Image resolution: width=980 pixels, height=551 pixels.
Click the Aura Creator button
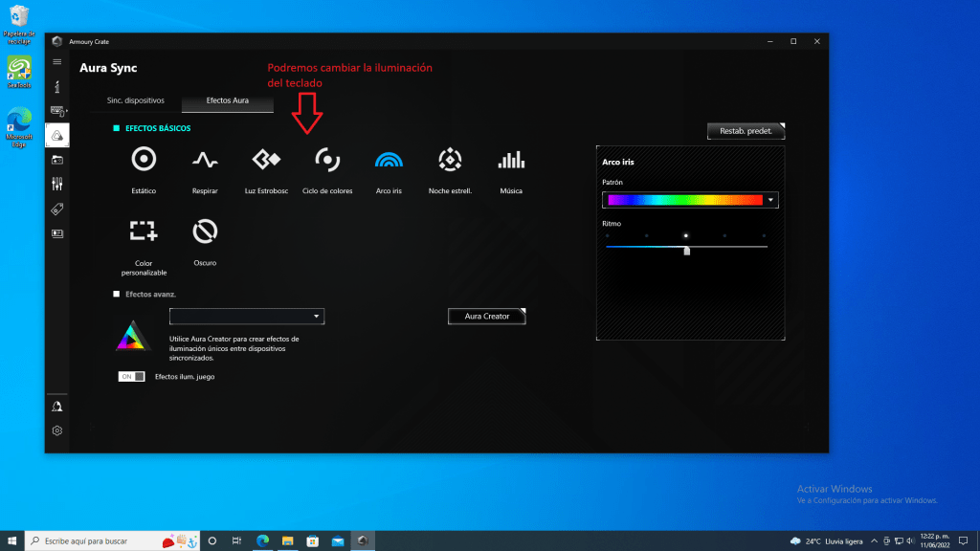(487, 317)
